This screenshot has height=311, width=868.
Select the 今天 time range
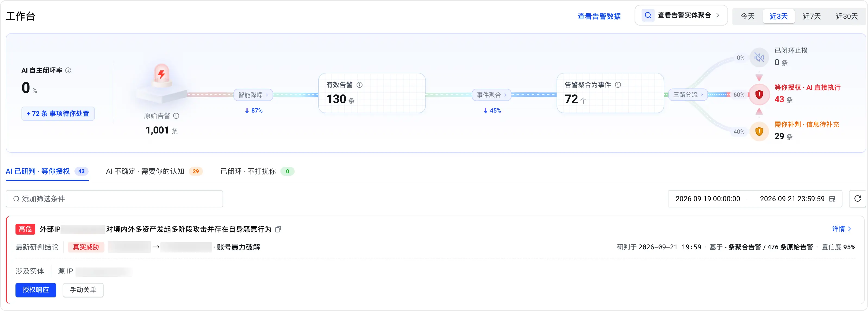pyautogui.click(x=747, y=16)
